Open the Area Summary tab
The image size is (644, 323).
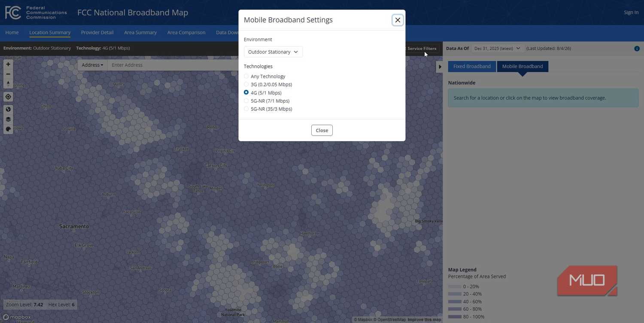click(x=140, y=33)
